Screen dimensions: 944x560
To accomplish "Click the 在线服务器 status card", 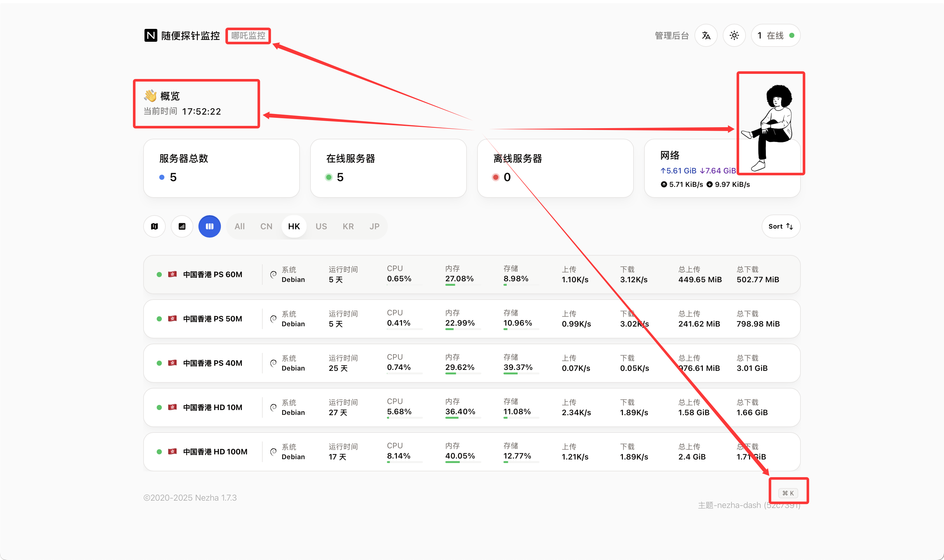I will pyautogui.click(x=388, y=168).
